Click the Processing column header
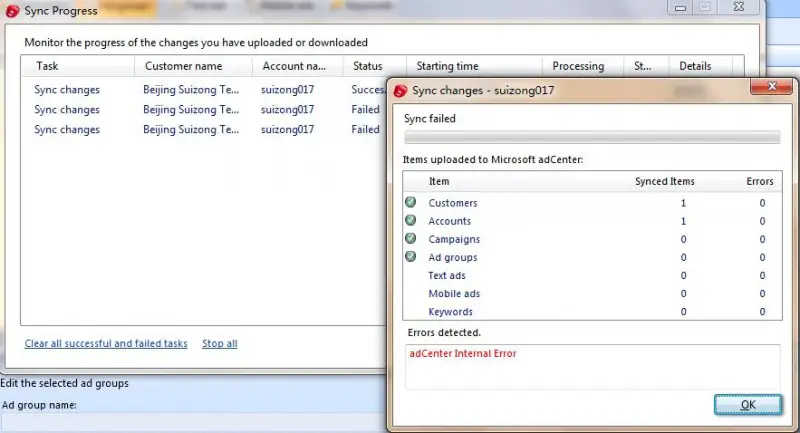Viewport: 800px width, 433px height. [583, 66]
